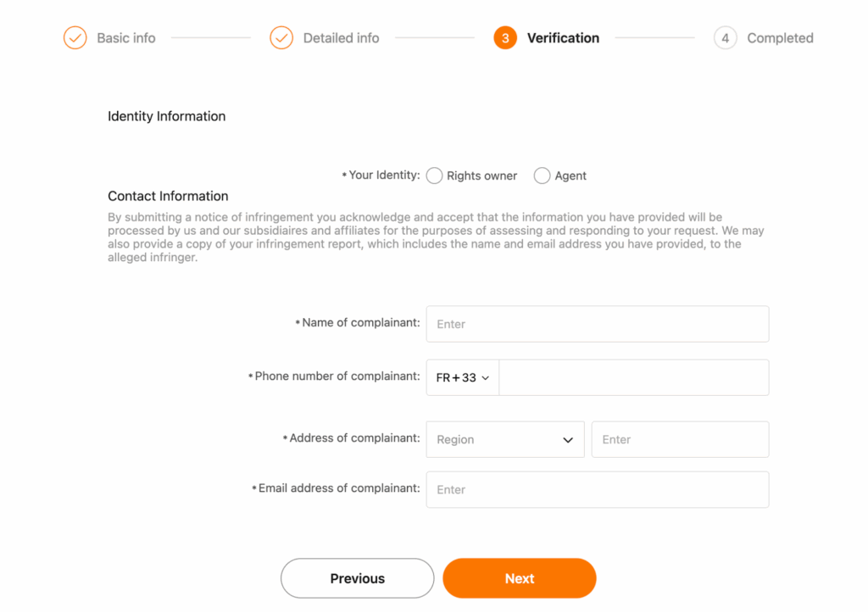This screenshot has width=868, height=613.
Task: Select the Rights owner radio button
Action: (x=435, y=176)
